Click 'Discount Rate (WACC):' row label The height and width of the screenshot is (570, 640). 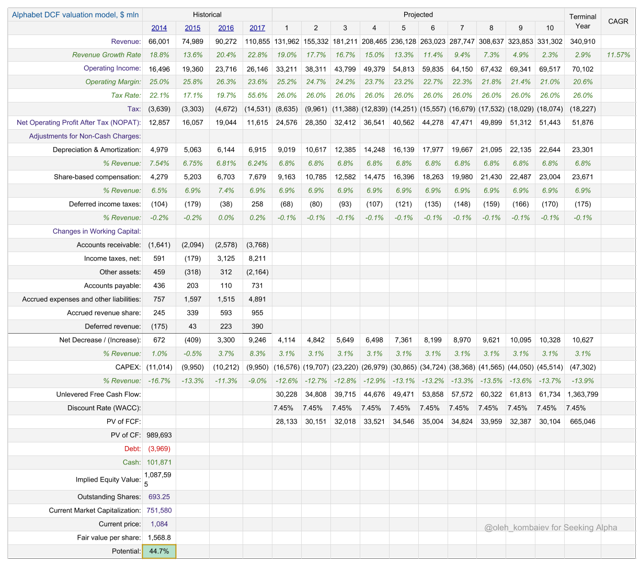(x=104, y=407)
